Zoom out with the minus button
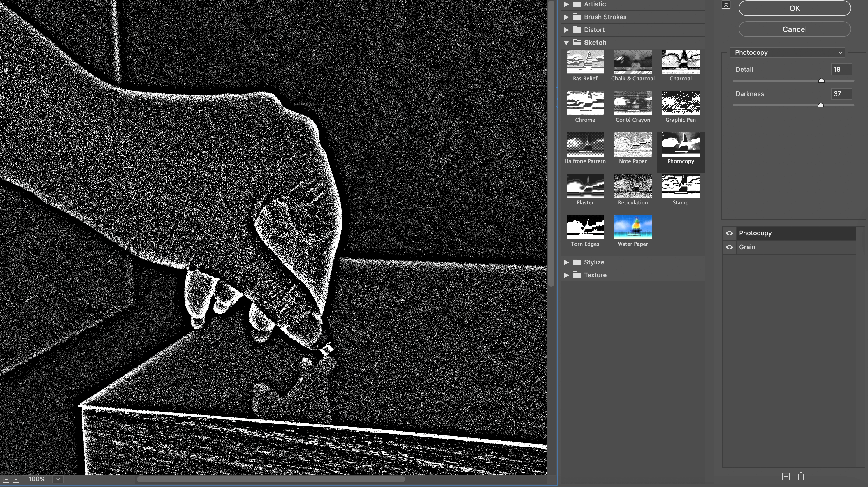 click(x=6, y=479)
